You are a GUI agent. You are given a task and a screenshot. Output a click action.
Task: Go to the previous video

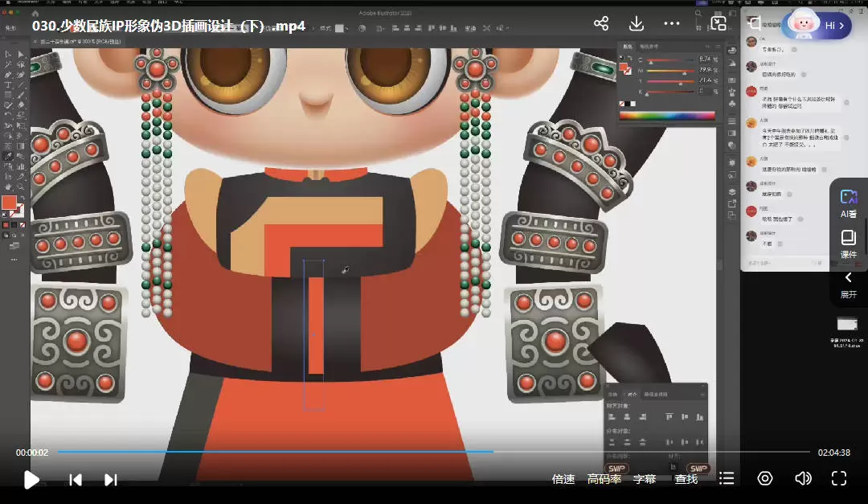(x=76, y=480)
